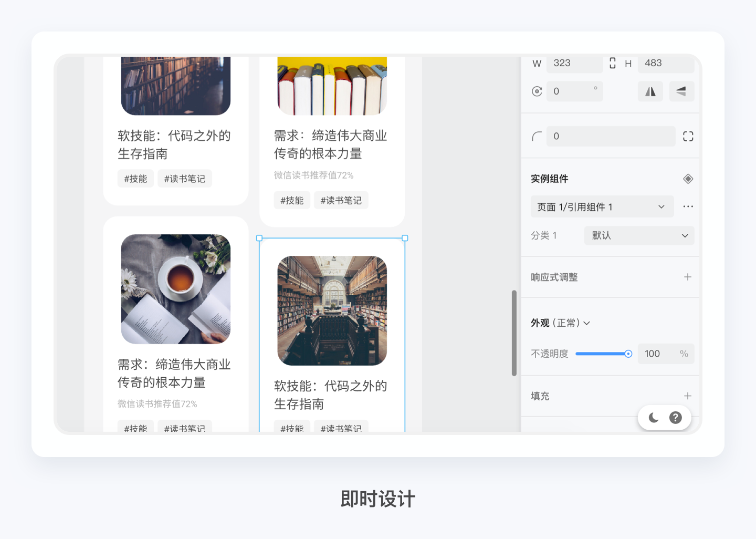Open the 页面 1/引用组件 1 dropdown

point(602,206)
